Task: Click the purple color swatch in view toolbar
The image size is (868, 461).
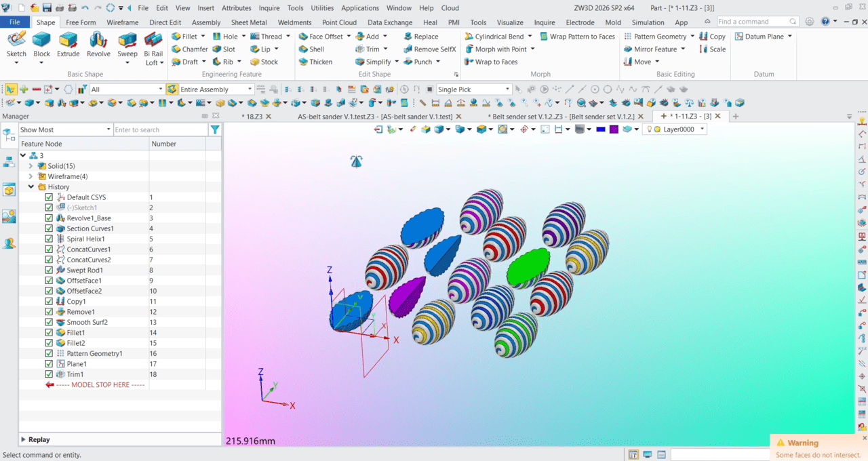Action: point(614,129)
